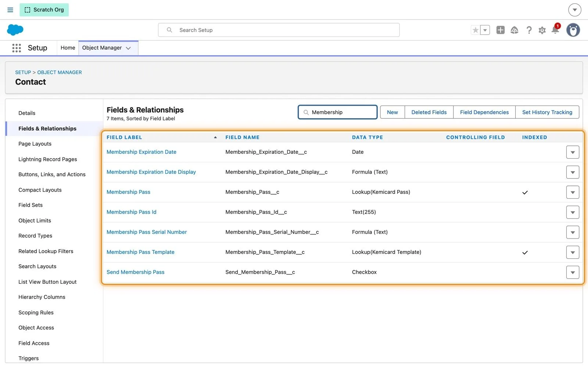
Task: Open Page Layouts in the sidebar
Action: [x=35, y=144]
